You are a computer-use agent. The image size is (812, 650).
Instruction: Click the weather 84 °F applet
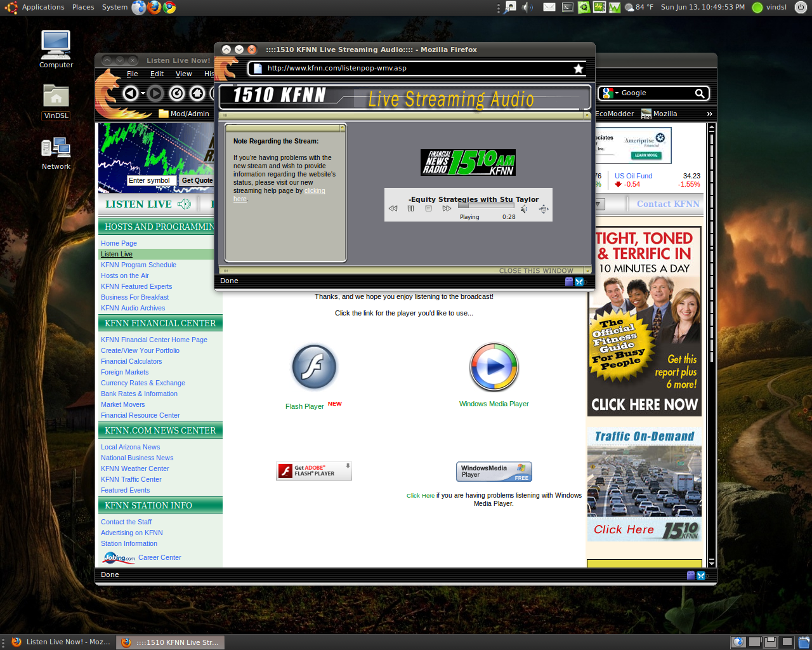point(639,8)
